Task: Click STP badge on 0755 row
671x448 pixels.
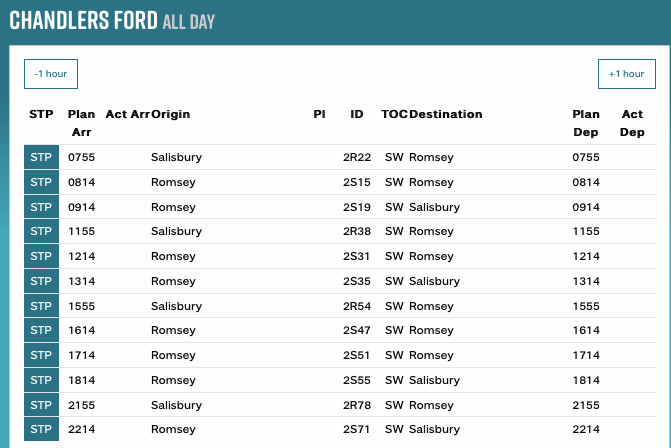Action: [41, 158]
